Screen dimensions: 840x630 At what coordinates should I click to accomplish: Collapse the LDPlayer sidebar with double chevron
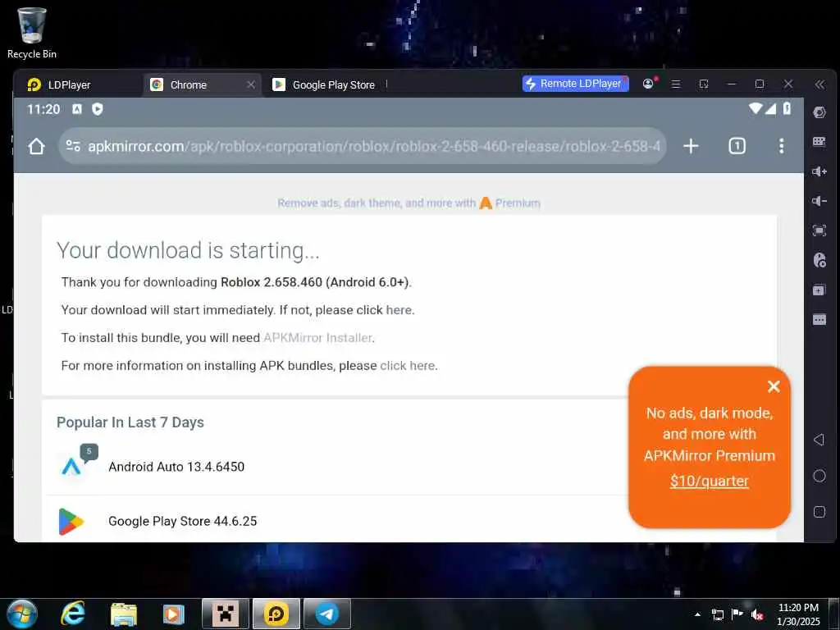point(819,84)
